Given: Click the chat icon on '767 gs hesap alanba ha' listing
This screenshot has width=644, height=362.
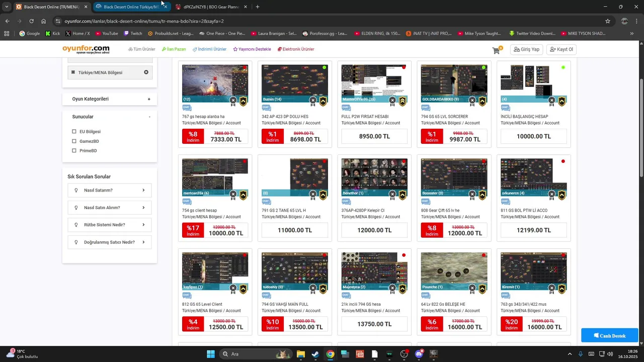Looking at the screenshot, I should click(187, 108).
